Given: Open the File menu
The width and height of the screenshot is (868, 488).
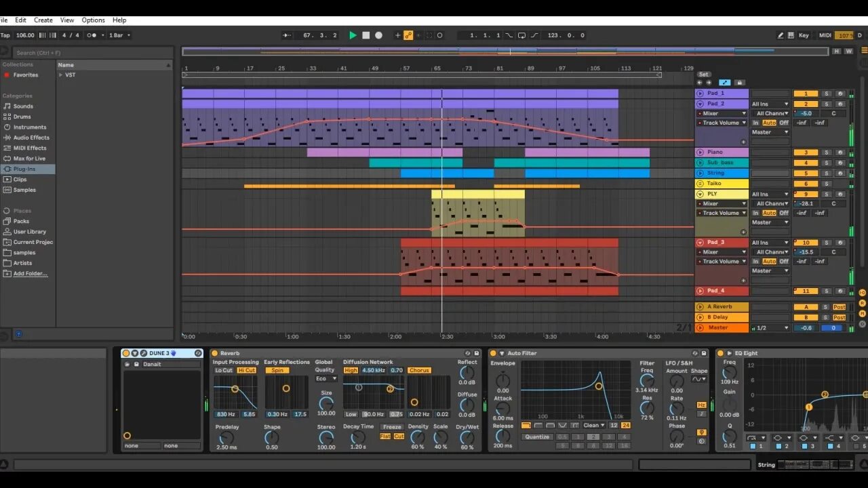Looking at the screenshot, I should point(4,20).
